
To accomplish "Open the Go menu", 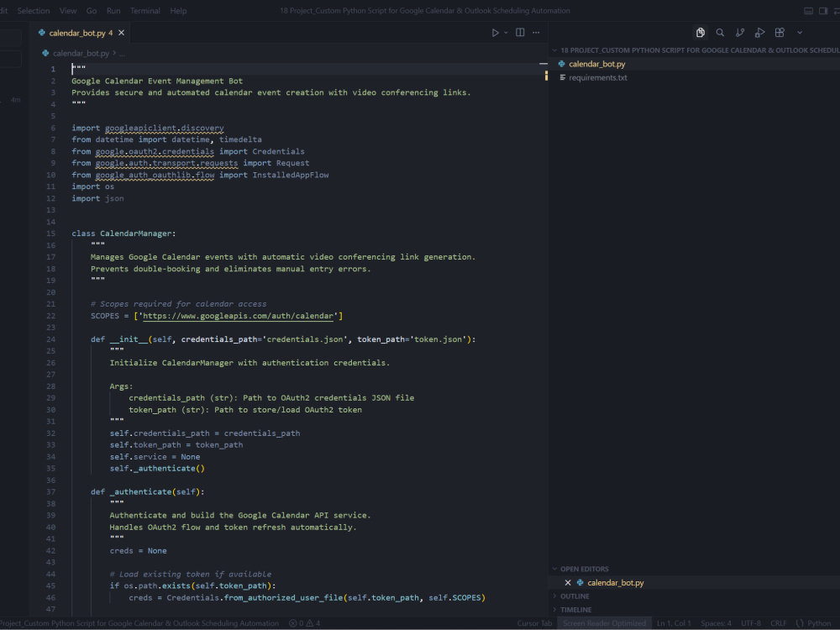I will point(92,11).
